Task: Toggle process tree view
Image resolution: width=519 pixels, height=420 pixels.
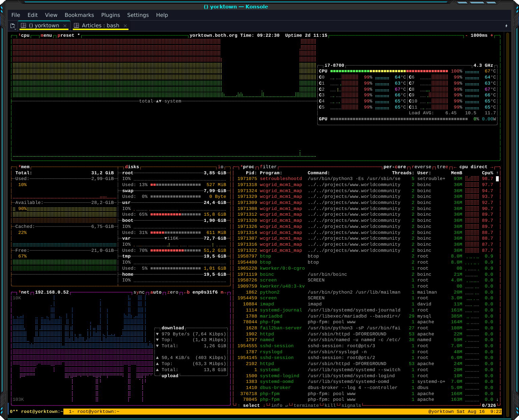Action: click(442, 167)
